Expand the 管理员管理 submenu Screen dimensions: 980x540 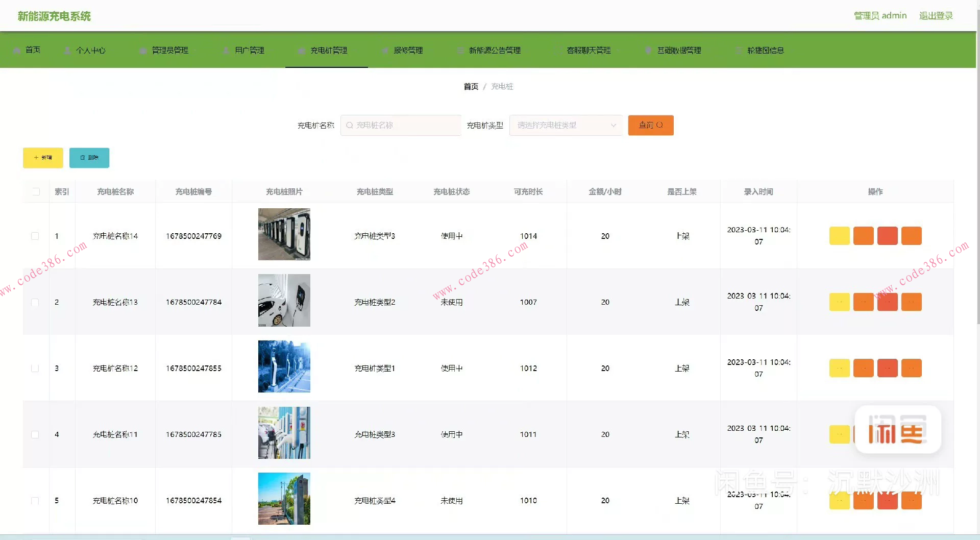point(169,50)
